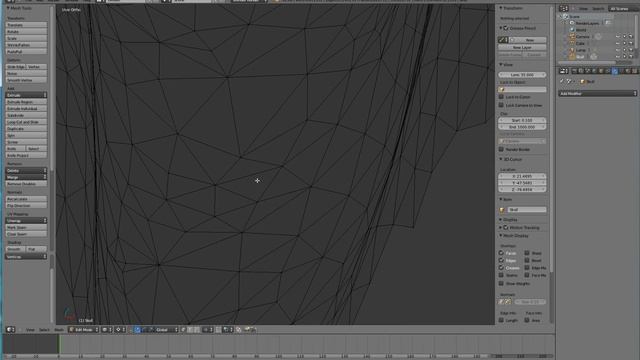Open the Unwrap dropdown
The image size is (640, 360).
26,220
